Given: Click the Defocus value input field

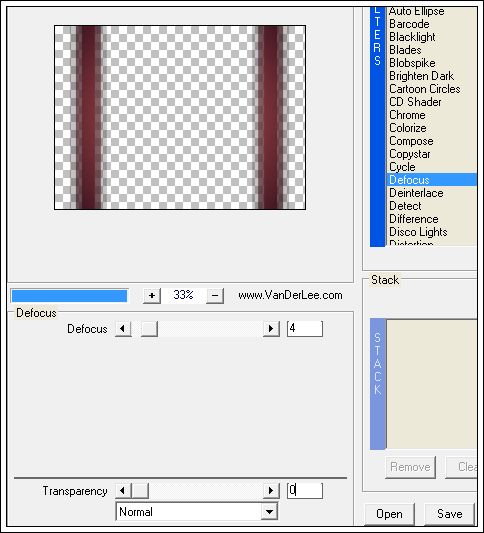Looking at the screenshot, I should pos(305,329).
